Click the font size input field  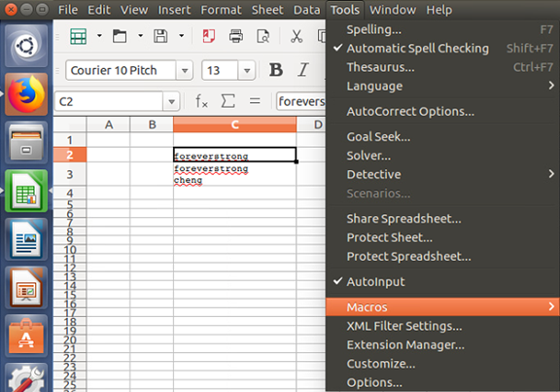(220, 70)
